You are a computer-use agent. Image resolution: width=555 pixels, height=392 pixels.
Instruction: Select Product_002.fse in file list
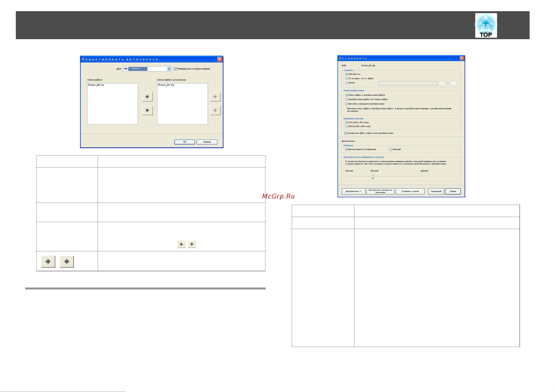[x=96, y=85]
